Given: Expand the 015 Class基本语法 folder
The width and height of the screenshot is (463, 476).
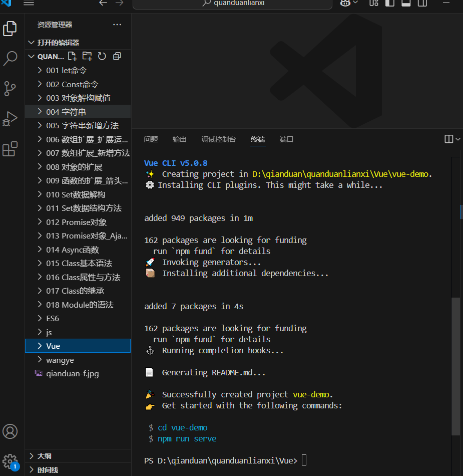Looking at the screenshot, I should point(78,263).
